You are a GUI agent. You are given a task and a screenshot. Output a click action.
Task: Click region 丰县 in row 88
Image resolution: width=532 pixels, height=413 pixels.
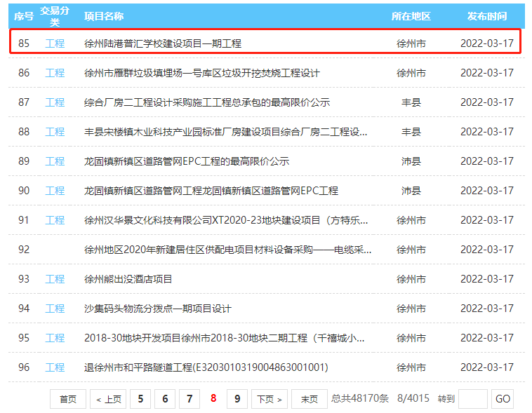pos(411,132)
